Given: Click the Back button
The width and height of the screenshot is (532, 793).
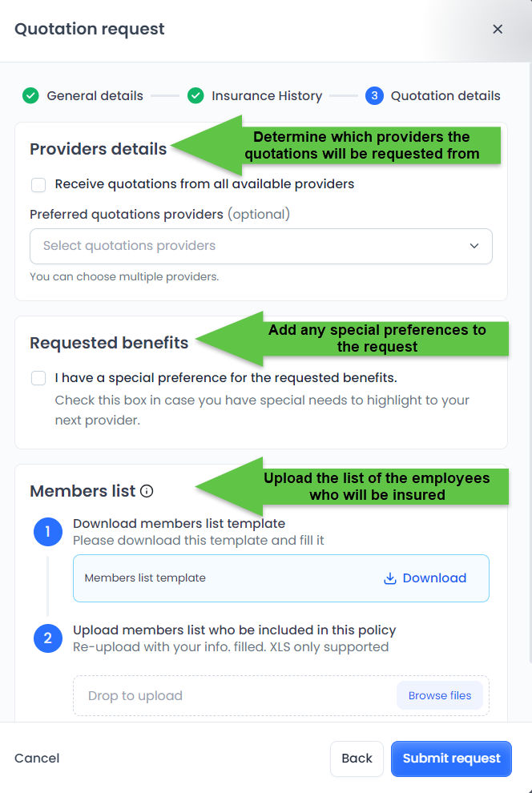Looking at the screenshot, I should click(x=357, y=759).
